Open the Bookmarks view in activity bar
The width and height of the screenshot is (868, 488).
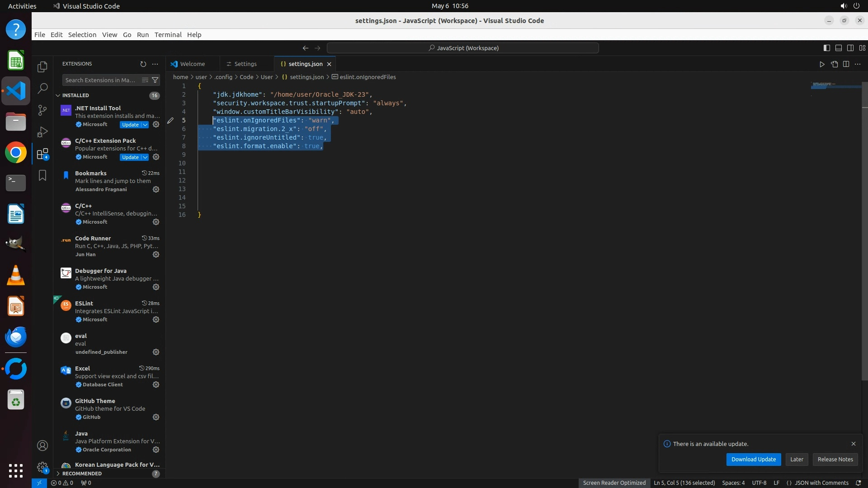coord(42,175)
